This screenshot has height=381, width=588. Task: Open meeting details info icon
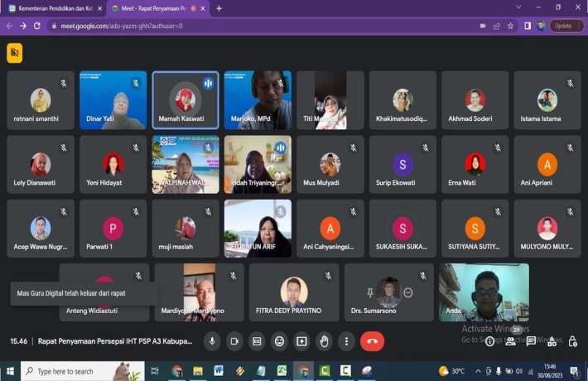point(489,341)
